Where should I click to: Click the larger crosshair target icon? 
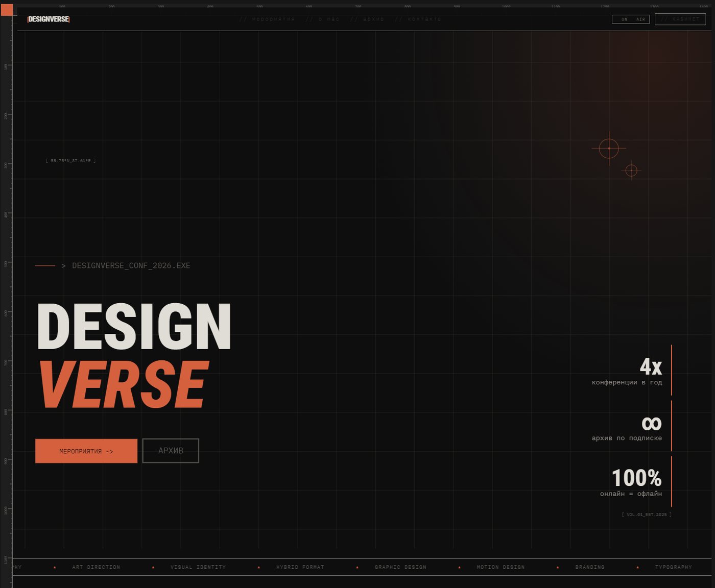609,149
